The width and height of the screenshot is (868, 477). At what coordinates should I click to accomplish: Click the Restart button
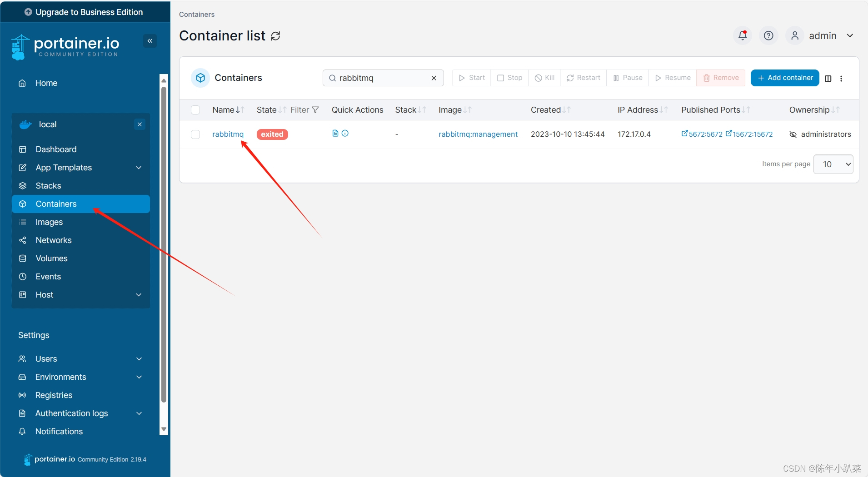coord(584,78)
